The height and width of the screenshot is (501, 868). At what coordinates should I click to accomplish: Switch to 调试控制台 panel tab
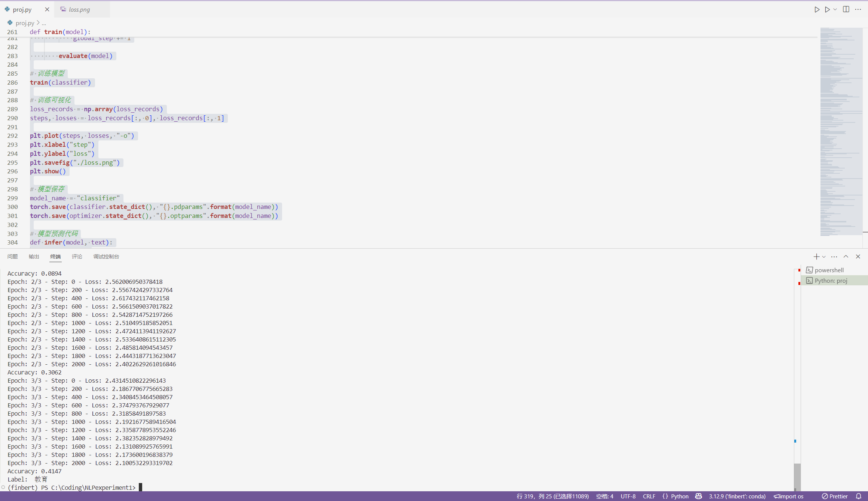(x=106, y=256)
